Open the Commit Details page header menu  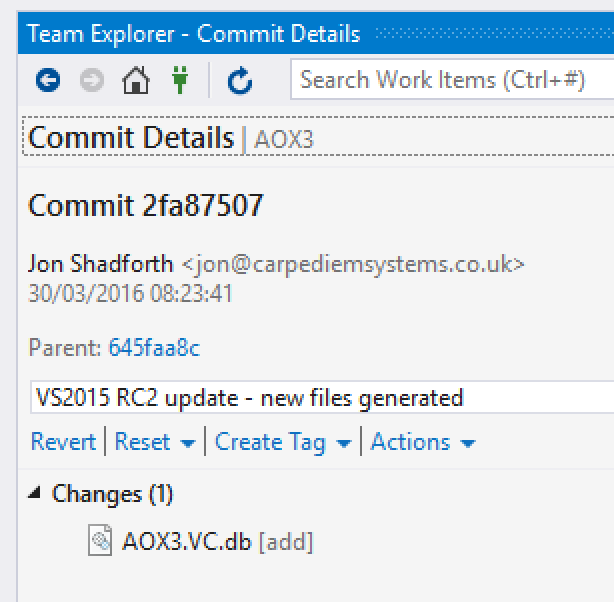point(131,138)
